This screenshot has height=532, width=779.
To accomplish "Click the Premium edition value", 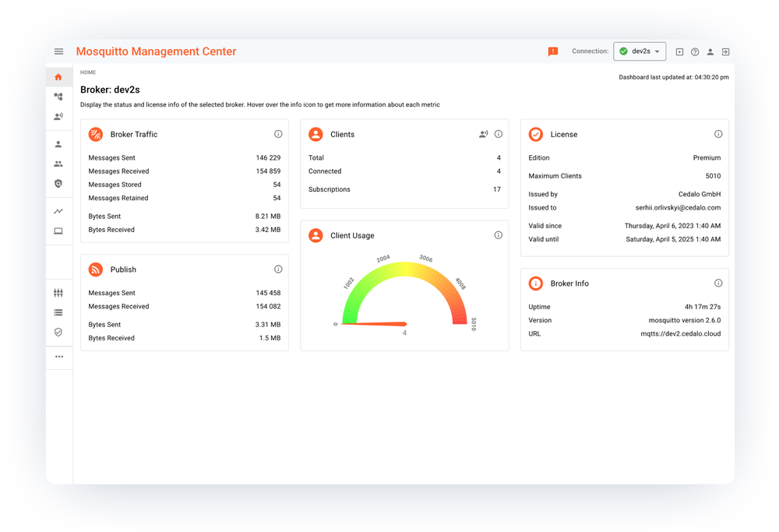I will tap(707, 158).
